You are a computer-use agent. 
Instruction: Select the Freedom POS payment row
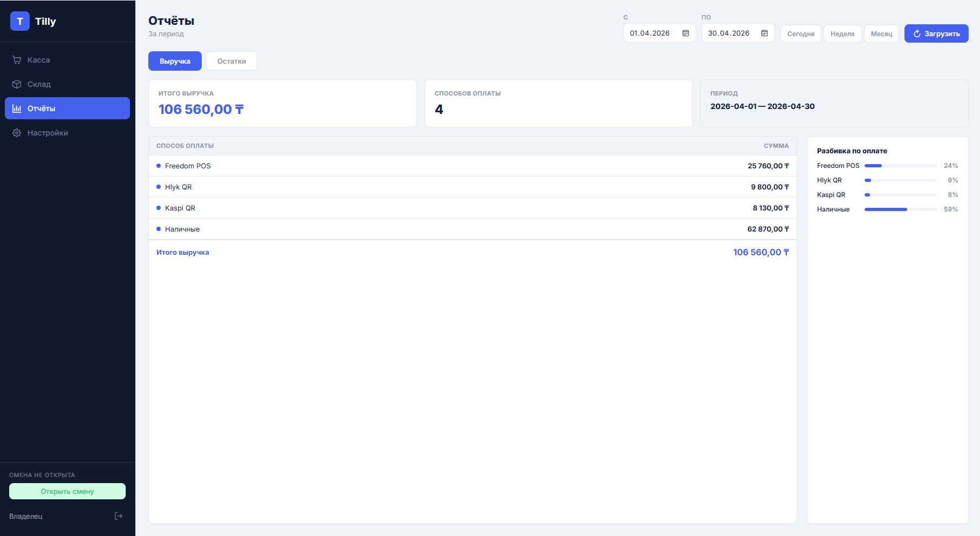point(472,166)
